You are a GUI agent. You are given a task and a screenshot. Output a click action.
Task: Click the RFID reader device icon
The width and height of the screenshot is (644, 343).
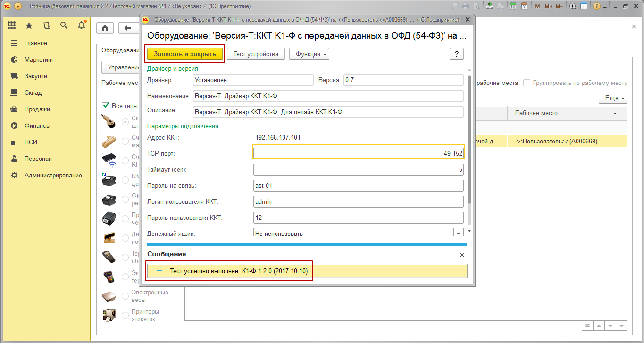coord(109,161)
